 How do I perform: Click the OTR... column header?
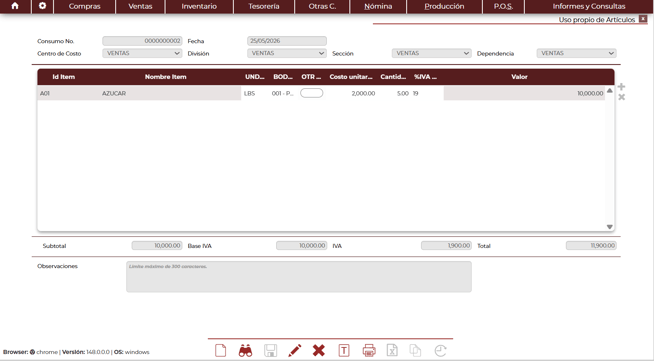click(x=311, y=77)
